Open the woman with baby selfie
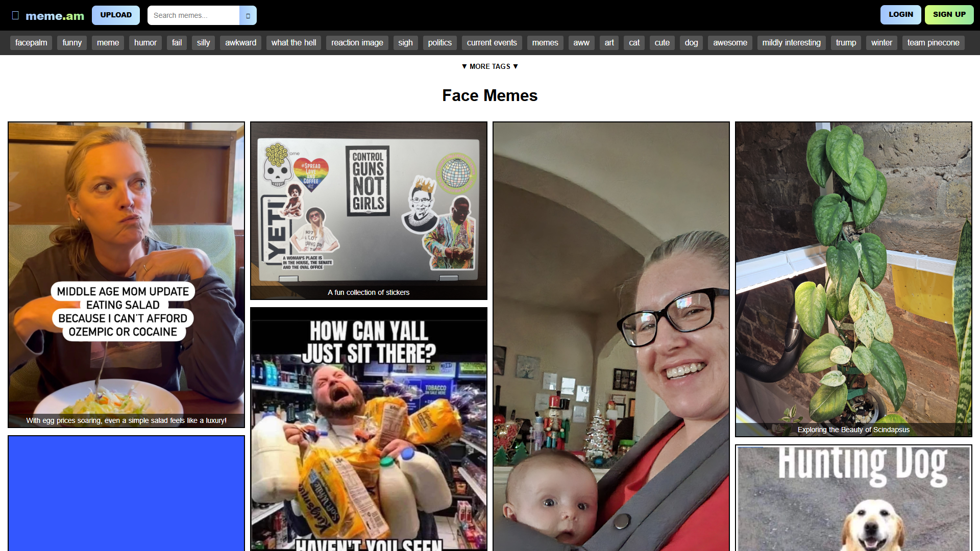 coord(611,336)
